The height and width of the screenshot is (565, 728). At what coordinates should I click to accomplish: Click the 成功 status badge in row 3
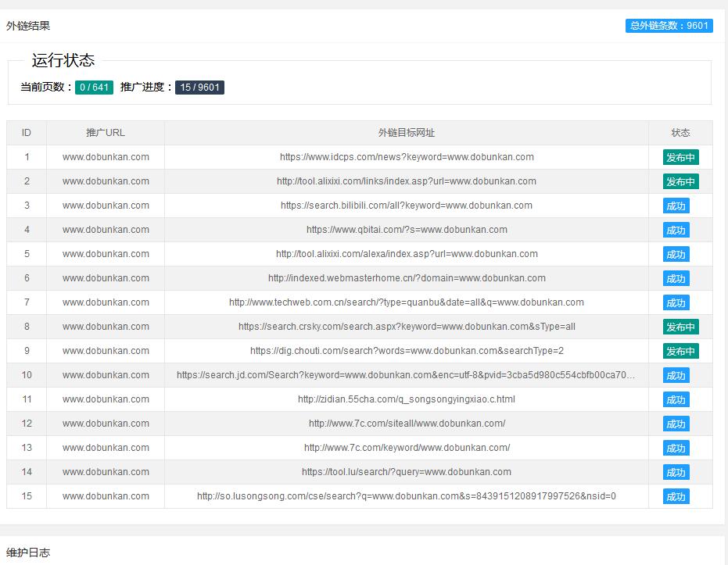tap(676, 206)
